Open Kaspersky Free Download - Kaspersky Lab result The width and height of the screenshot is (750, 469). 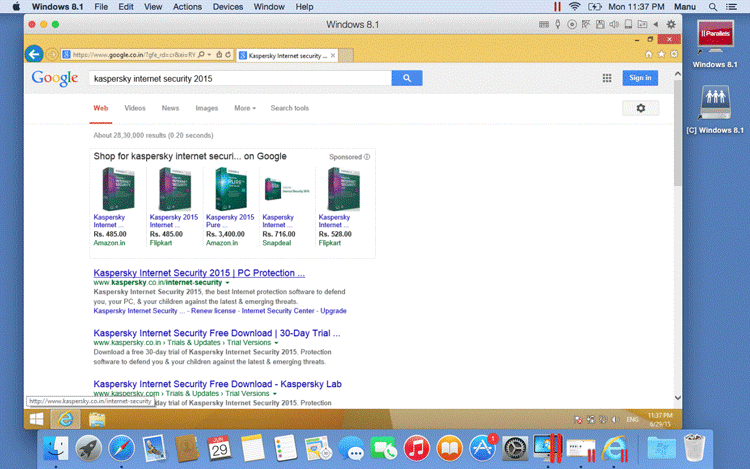tap(217, 384)
